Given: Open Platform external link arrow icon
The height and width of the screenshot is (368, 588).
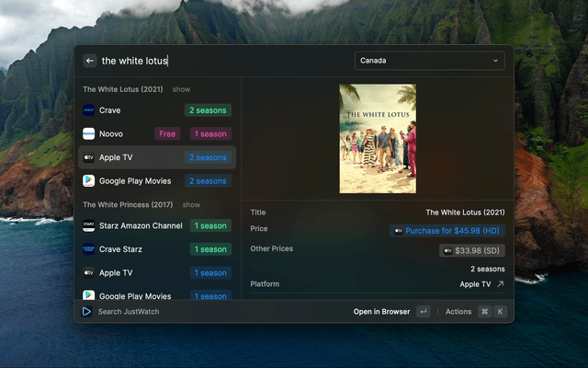Looking at the screenshot, I should (x=500, y=284).
